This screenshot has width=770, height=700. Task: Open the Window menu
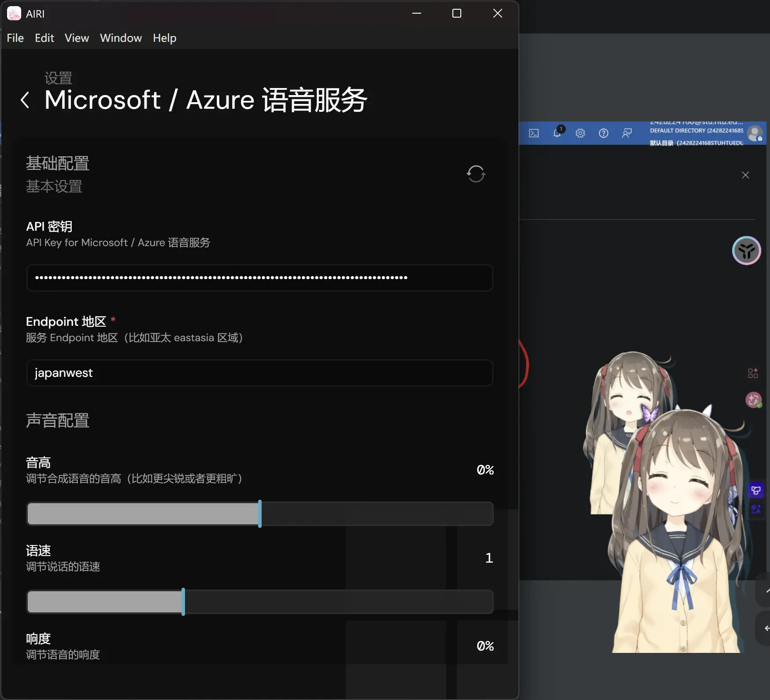(121, 38)
